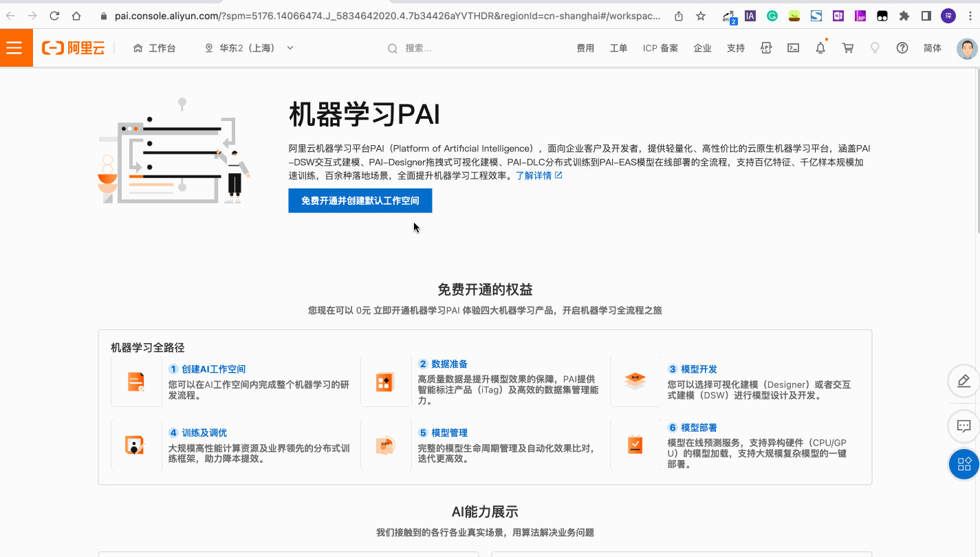Open the 工作台 workbench

click(x=154, y=48)
